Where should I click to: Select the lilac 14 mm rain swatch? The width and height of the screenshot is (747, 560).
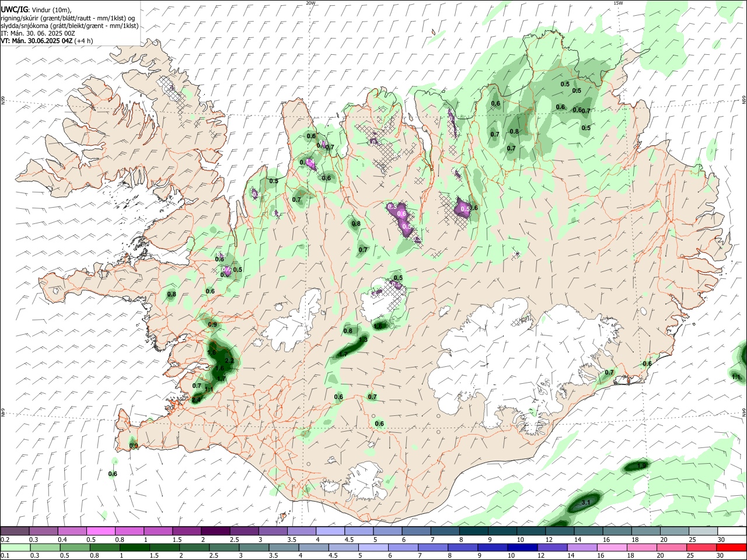pos(582,547)
